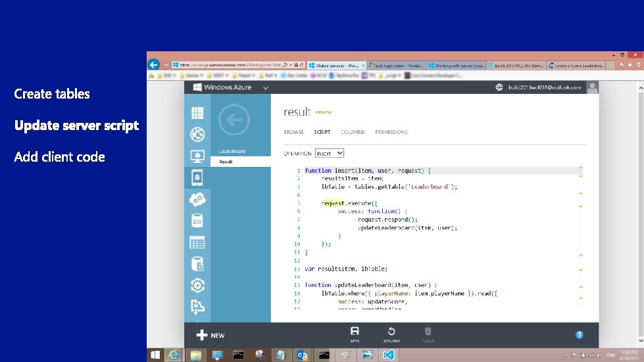Close the Mobile Services browser tab
This screenshot has width=644, height=362.
coord(363,66)
